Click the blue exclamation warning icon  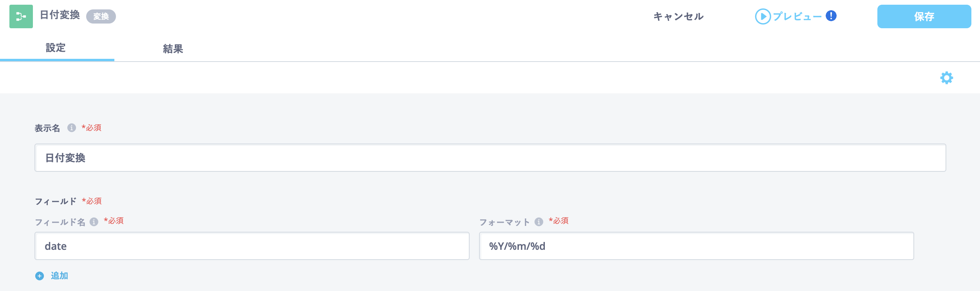831,16
